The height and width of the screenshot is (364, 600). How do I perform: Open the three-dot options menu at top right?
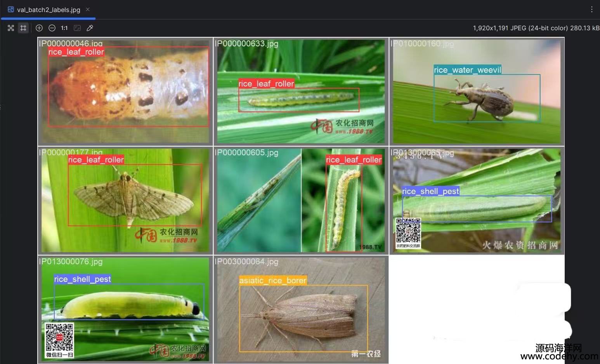(592, 9)
